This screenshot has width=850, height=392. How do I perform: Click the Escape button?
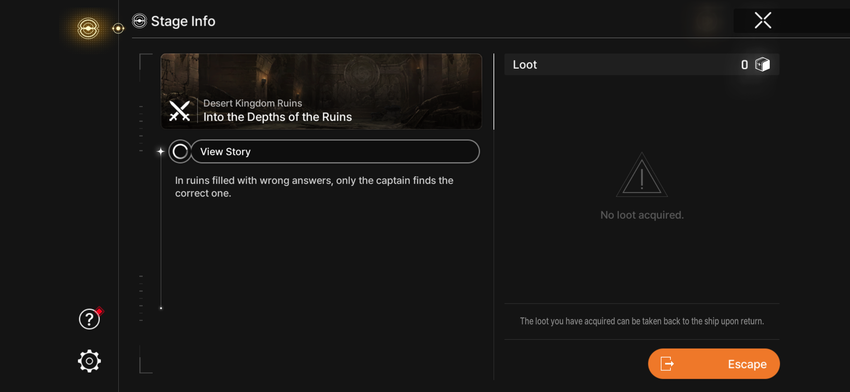(x=713, y=364)
